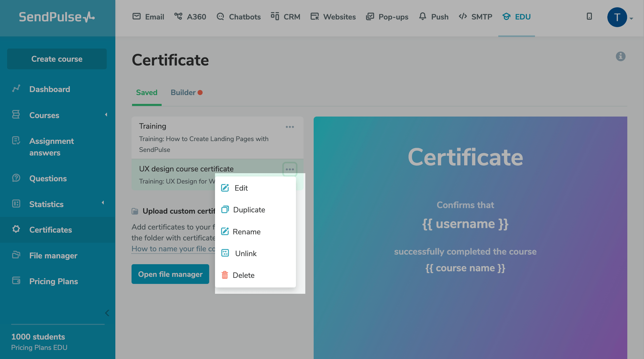
Task: Open the Training certificate three-dot menu
Action: click(290, 127)
